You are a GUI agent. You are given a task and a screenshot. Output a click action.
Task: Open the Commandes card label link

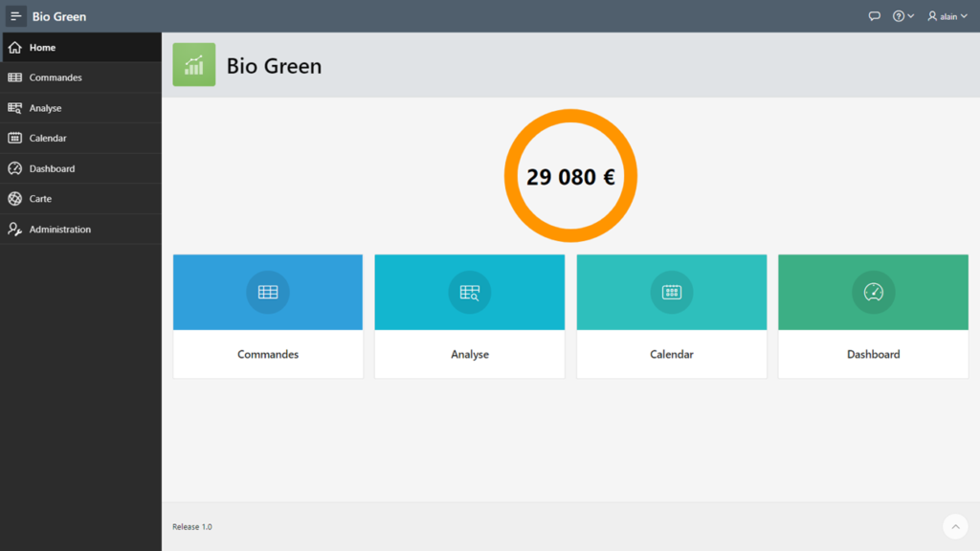coord(268,354)
